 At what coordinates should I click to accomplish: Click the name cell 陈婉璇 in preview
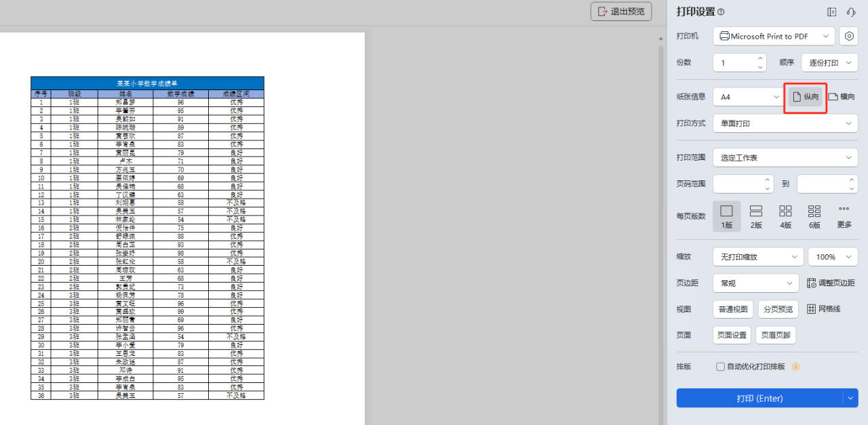coord(125,127)
